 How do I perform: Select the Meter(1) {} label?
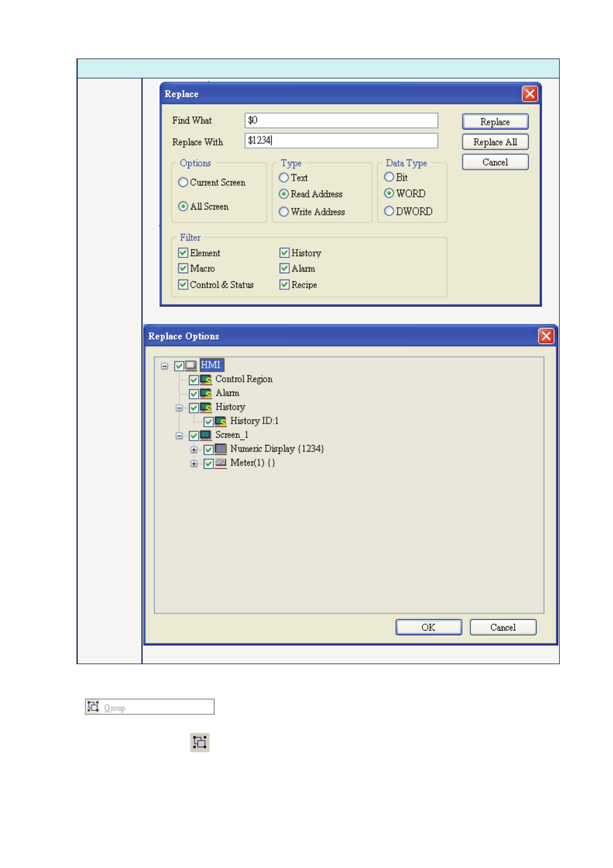[253, 463]
